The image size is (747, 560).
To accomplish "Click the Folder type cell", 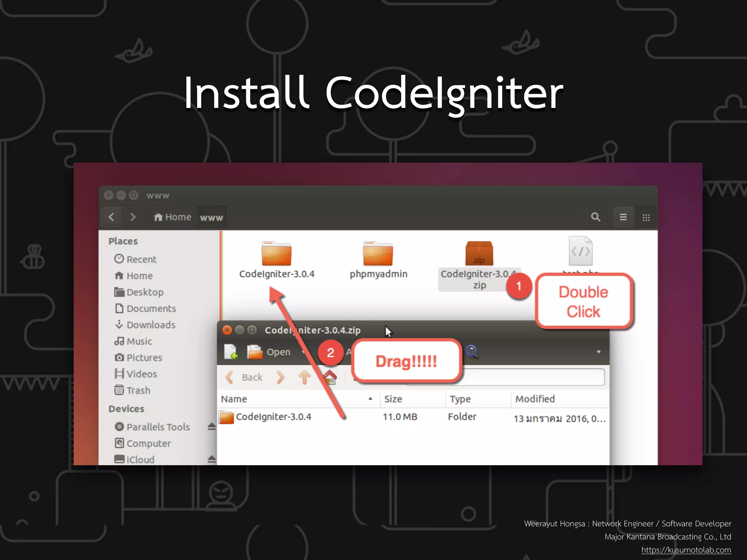I will 462,417.
